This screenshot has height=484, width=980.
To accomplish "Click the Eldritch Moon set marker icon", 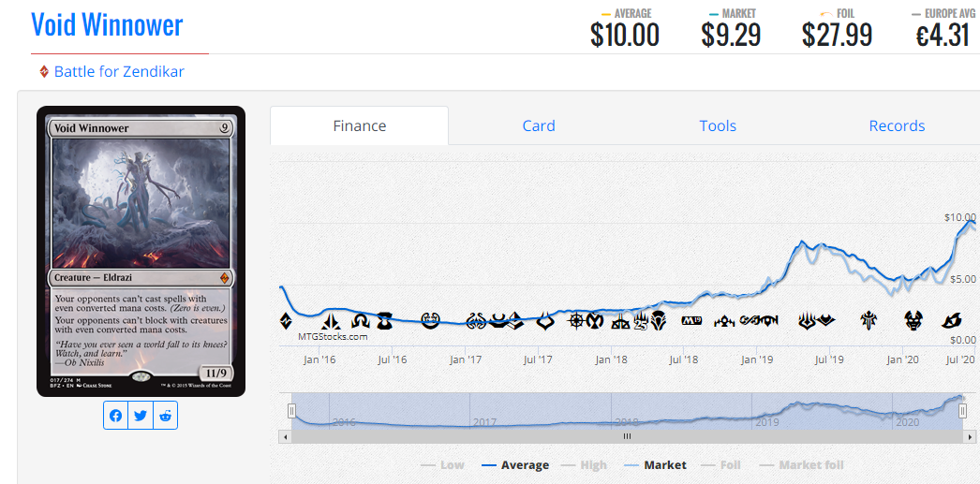I will (384, 321).
